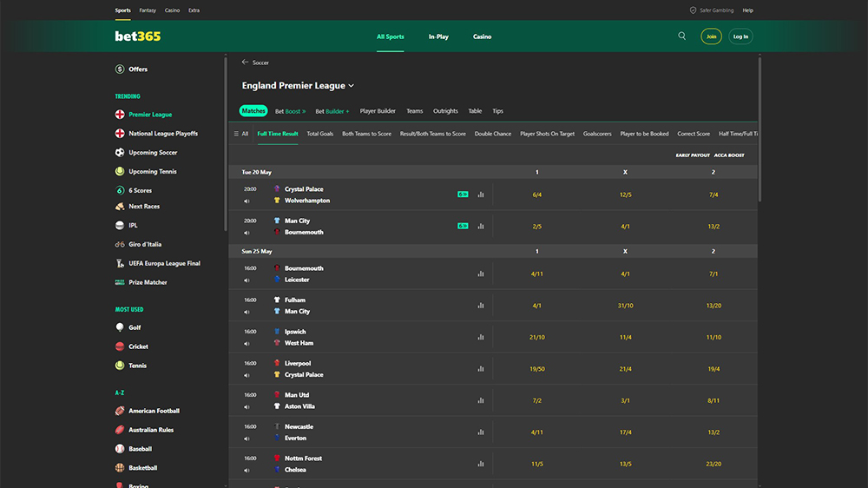
Task: Switch to the Matches tab
Action: tap(253, 111)
